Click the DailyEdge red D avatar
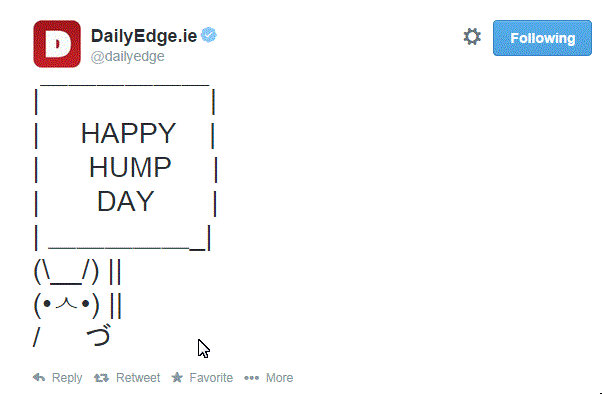This screenshot has height=394, width=602. click(57, 44)
